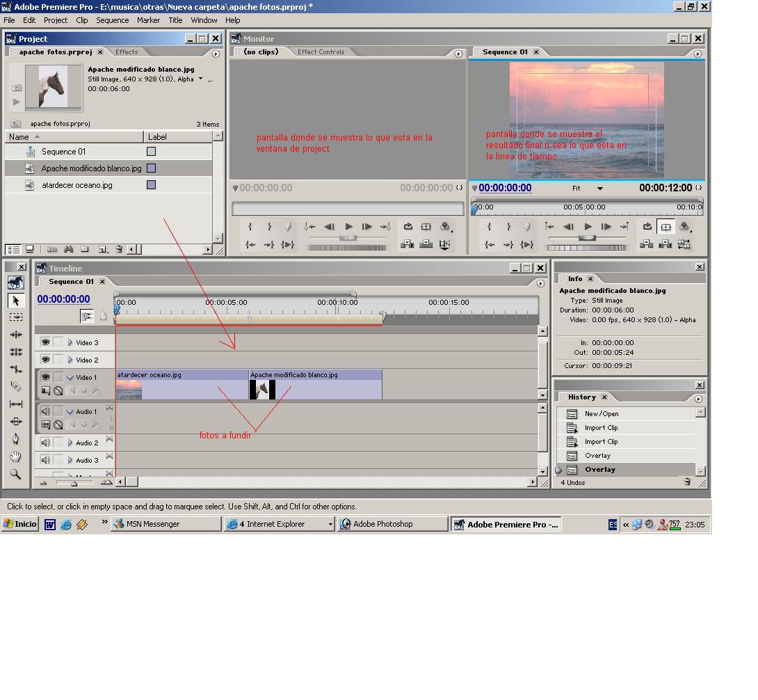Hide the Video 1 track eye
The height and width of the screenshot is (700, 758).
[45, 376]
